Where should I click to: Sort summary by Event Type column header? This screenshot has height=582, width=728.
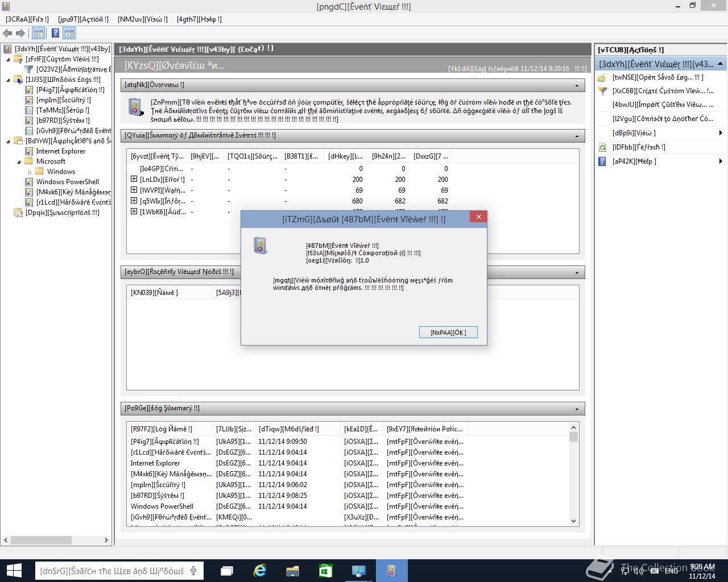coord(156,156)
